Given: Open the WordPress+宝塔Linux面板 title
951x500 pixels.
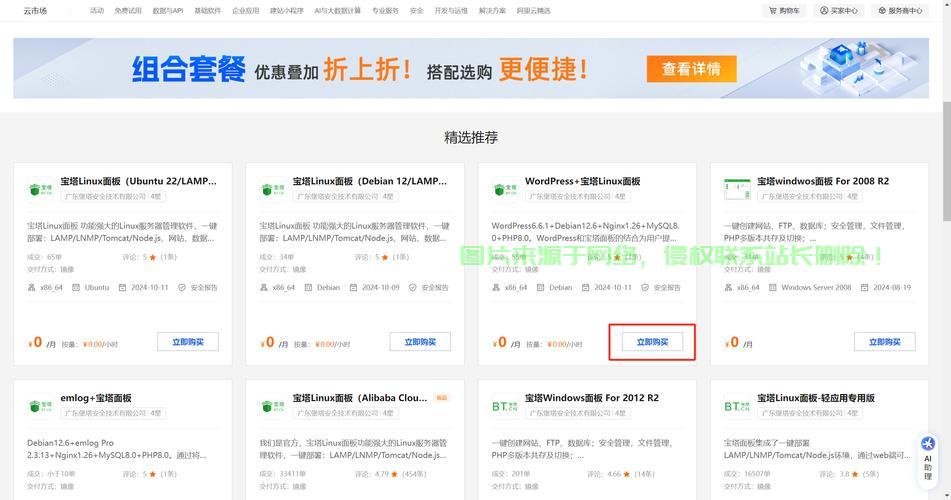Looking at the screenshot, I should (583, 181).
